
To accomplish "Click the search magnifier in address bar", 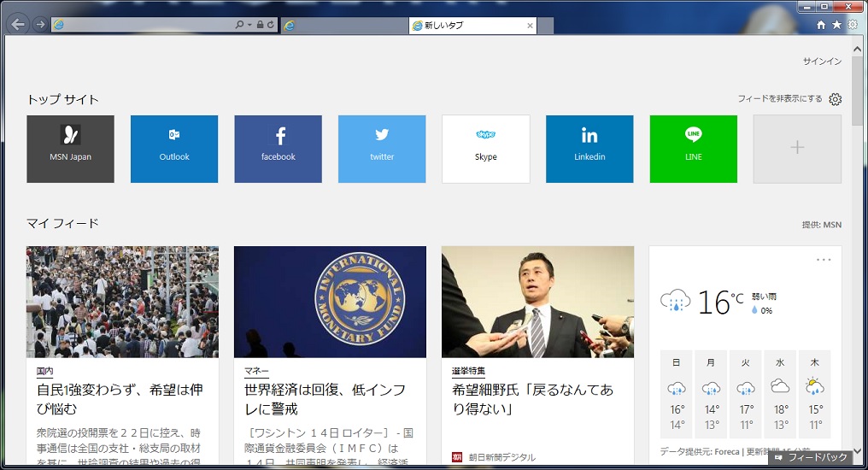I will [x=239, y=25].
